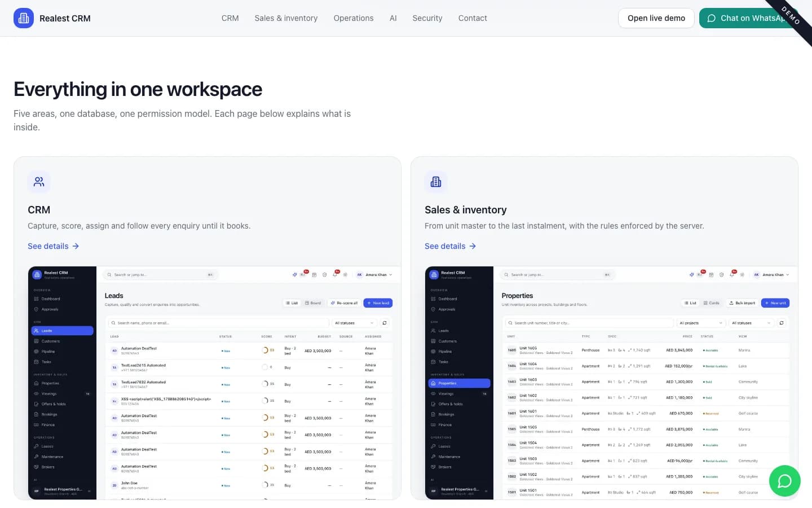The height and width of the screenshot is (508, 812).
Task: Open Sales & inventory nav item
Action: click(x=286, y=18)
